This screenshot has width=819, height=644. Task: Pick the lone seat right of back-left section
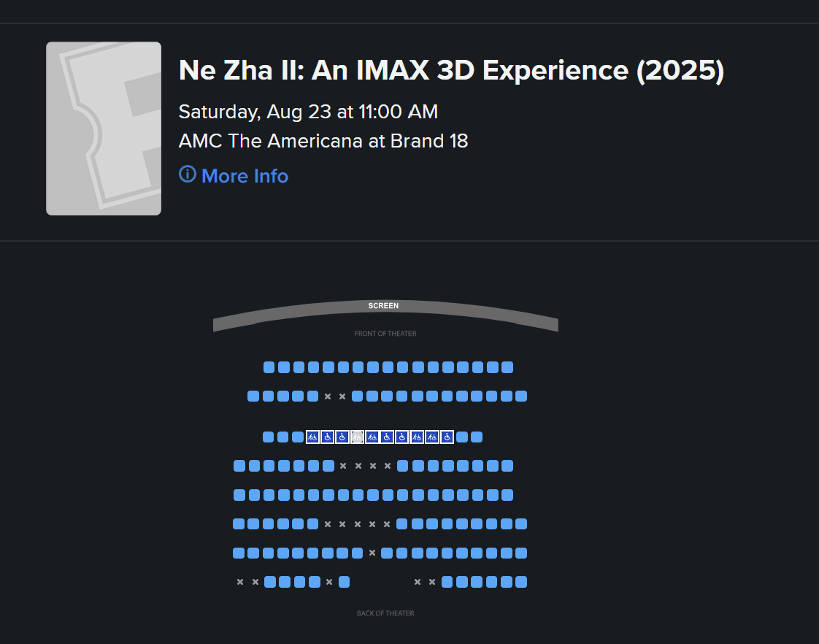pyautogui.click(x=345, y=582)
